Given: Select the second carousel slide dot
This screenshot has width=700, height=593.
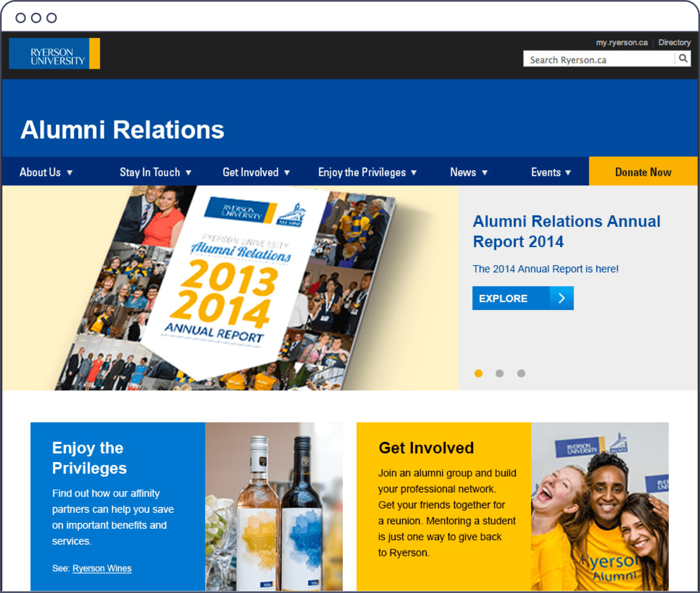Looking at the screenshot, I should (x=499, y=373).
